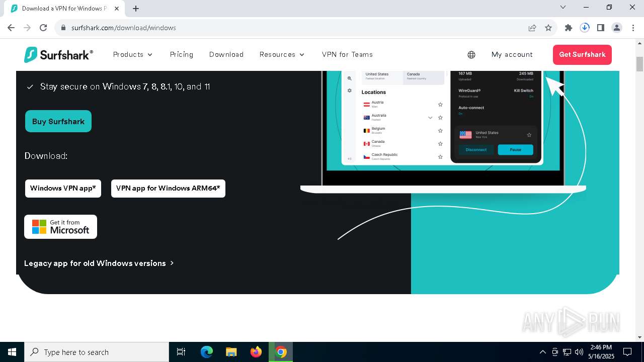
Task: Click the taskbar clock showing 2:46 PM
Action: tap(601, 352)
